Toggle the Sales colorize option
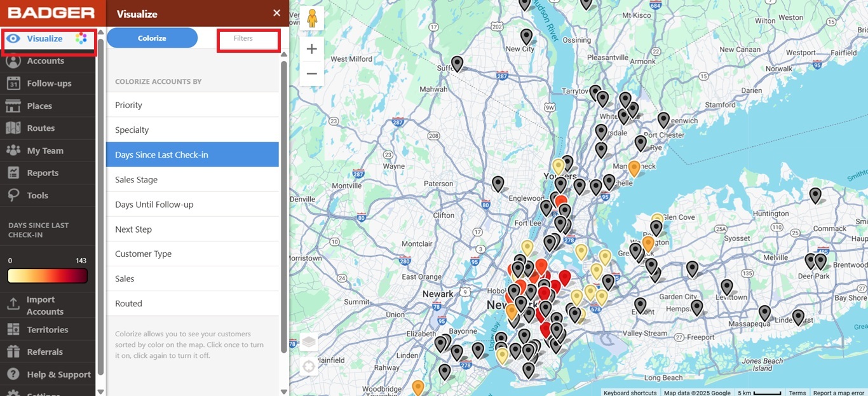This screenshot has width=868, height=396. tap(193, 278)
